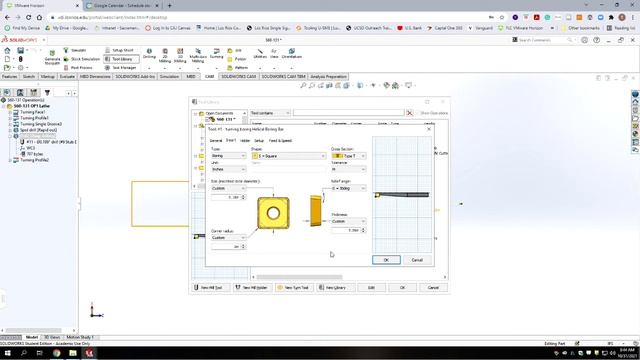Open the Tolerance dropdown
The image size is (640, 360).
(x=348, y=169)
